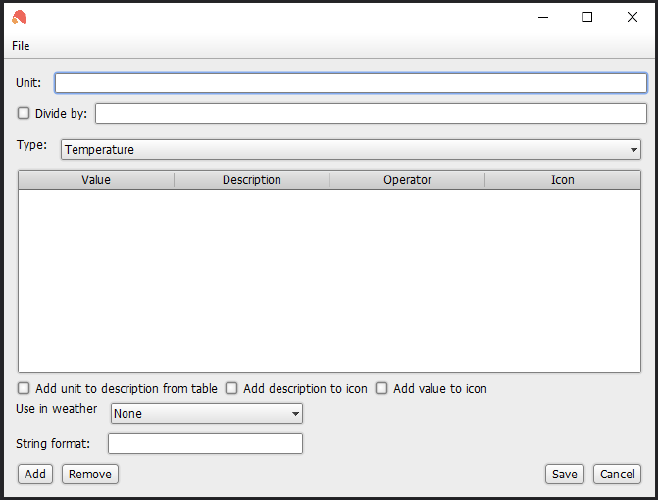
Task: Maximize the window
Action: coord(587,17)
